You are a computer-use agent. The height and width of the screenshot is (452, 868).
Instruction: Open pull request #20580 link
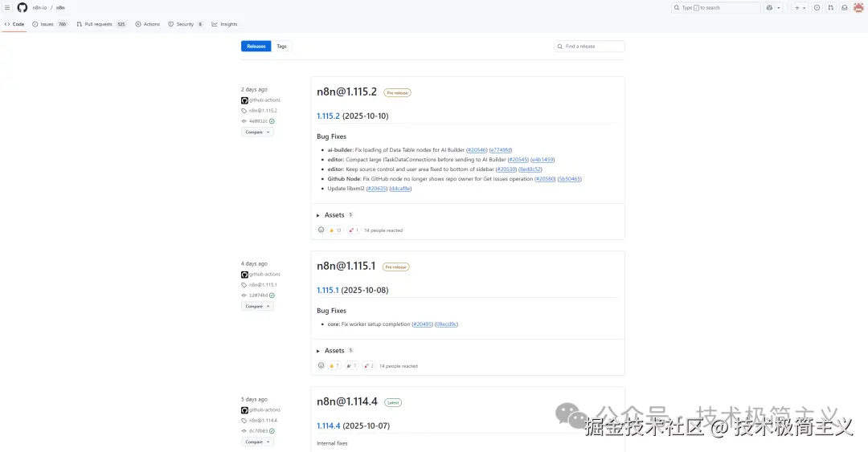pyautogui.click(x=545, y=179)
